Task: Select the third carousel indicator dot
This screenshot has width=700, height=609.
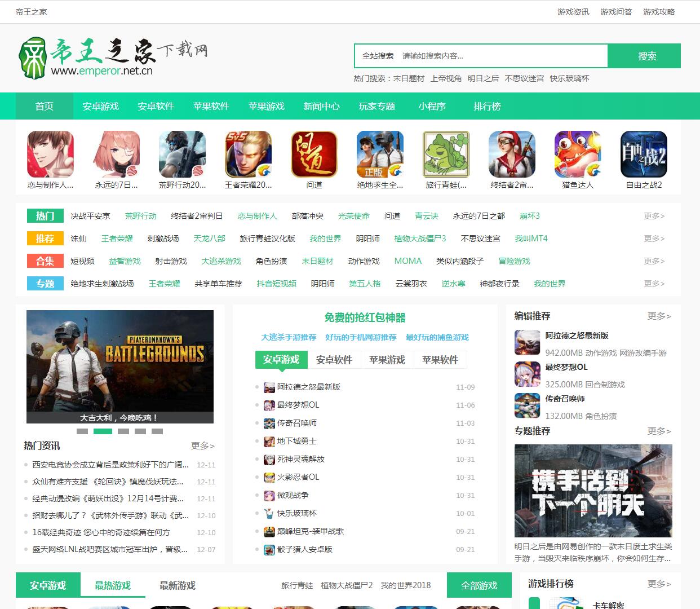Action: pos(123,431)
